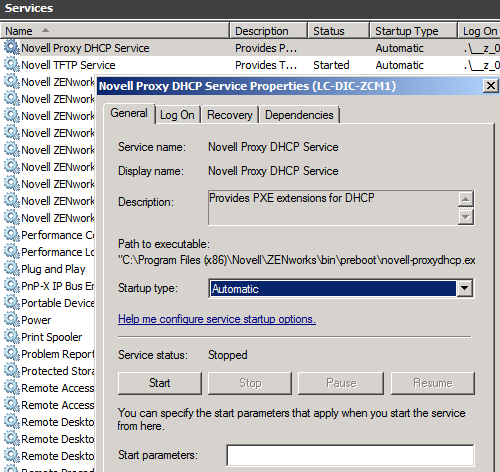Click the Stopped service status text
Screen dimensions: 500x472
(x=228, y=355)
